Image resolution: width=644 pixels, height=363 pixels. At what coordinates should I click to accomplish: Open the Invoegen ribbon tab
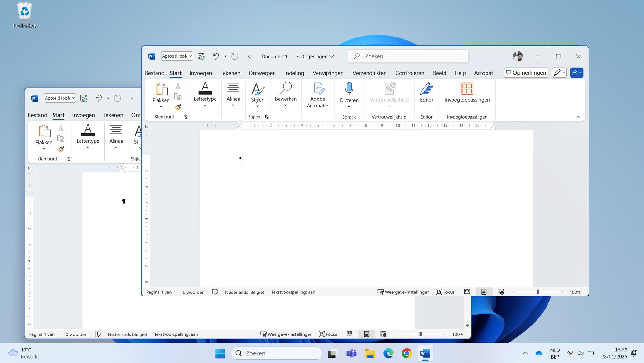pyautogui.click(x=200, y=73)
